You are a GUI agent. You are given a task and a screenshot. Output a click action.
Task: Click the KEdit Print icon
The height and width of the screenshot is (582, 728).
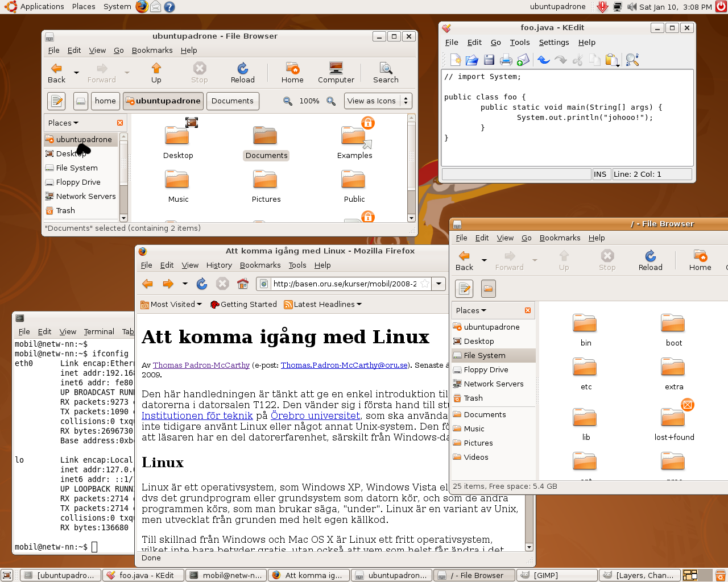tap(506, 60)
